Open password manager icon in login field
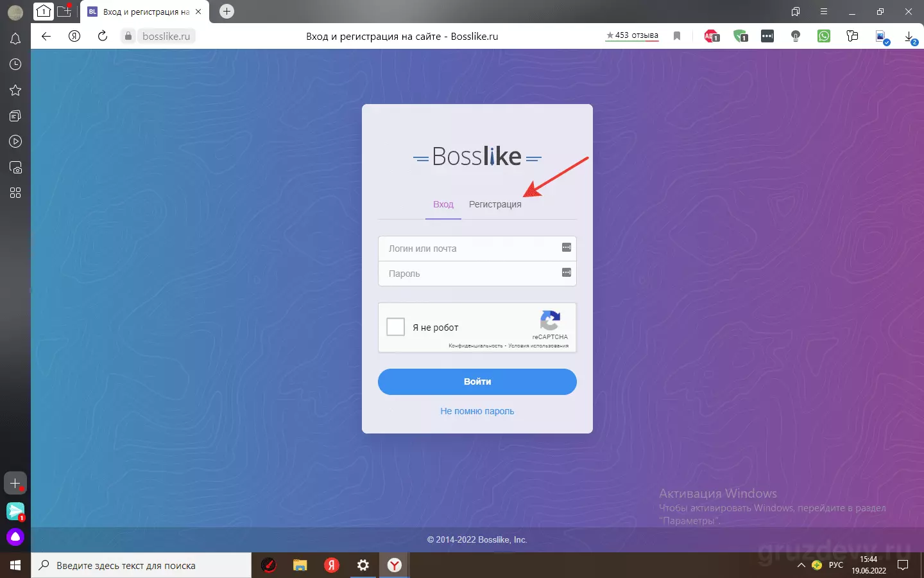 (567, 247)
